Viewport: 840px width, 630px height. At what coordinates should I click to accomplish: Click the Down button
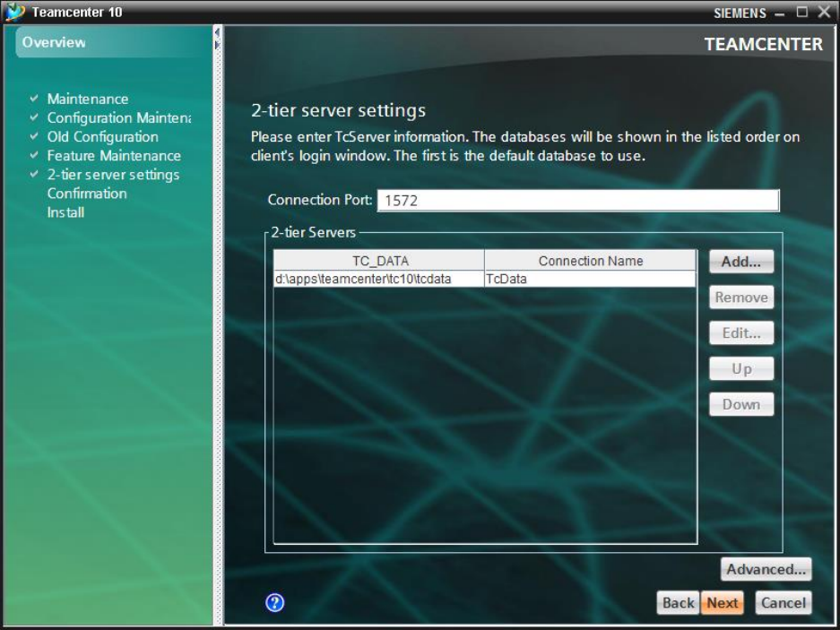click(741, 404)
